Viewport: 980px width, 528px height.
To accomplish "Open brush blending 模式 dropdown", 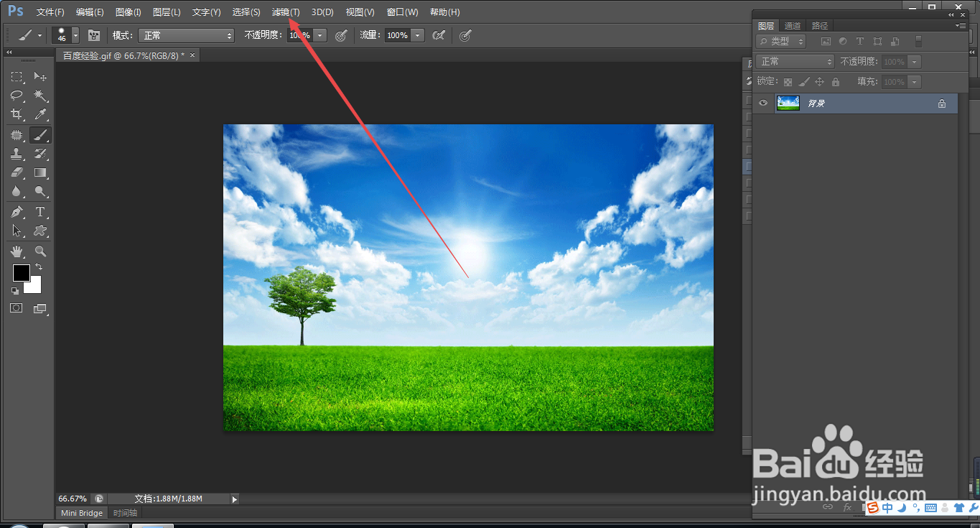I will click(x=187, y=35).
